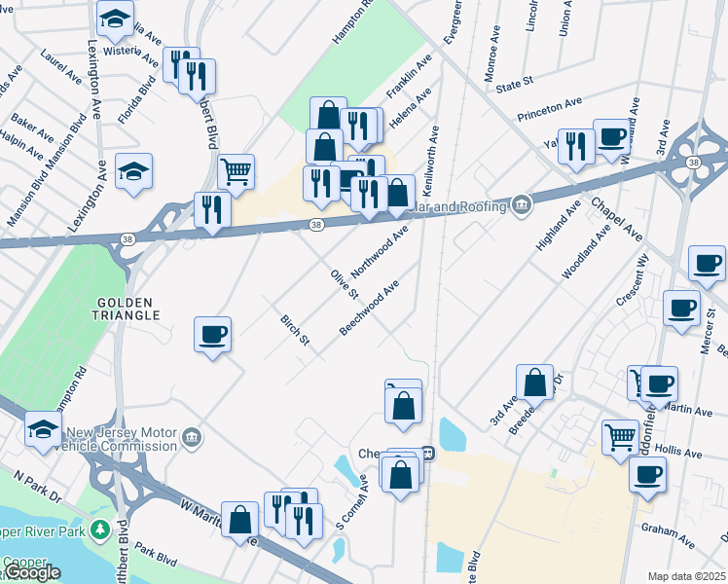The width and height of the screenshot is (728, 584).
Task: Select the shopping bag marker on W Marlton Pike
Action: click(x=240, y=522)
